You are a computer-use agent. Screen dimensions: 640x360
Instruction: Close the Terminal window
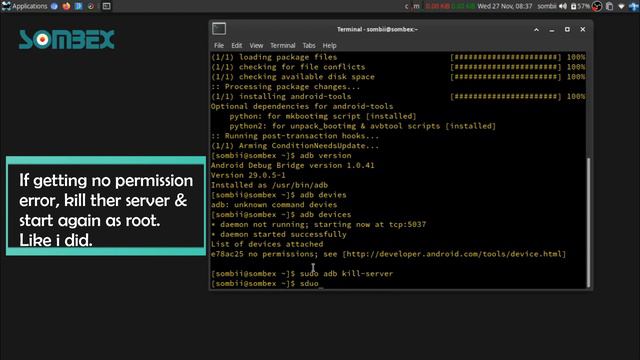tap(582, 29)
